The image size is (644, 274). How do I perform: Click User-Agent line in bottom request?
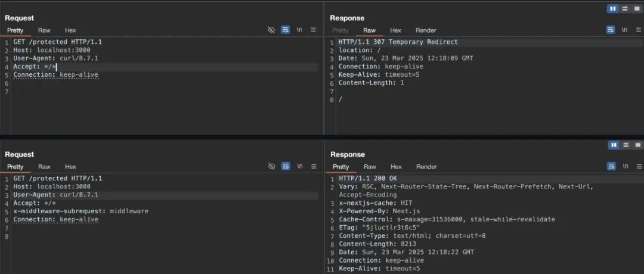pos(56,195)
